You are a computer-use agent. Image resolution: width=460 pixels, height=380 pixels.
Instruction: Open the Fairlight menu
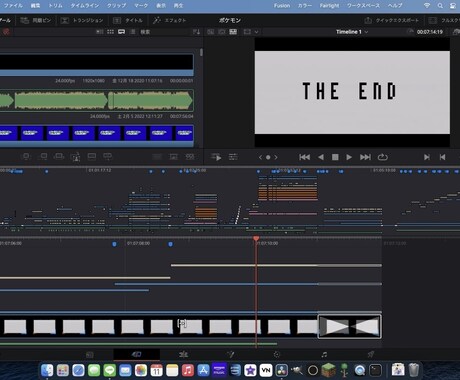point(329,6)
